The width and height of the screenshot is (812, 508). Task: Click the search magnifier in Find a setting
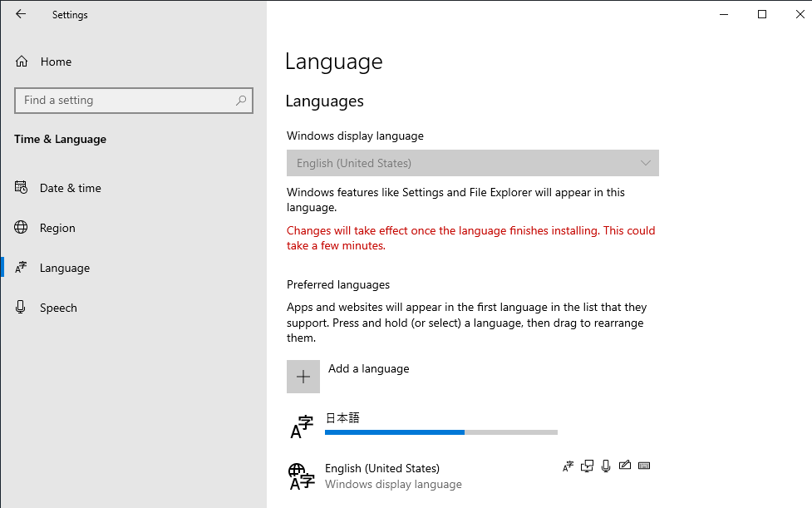point(241,100)
